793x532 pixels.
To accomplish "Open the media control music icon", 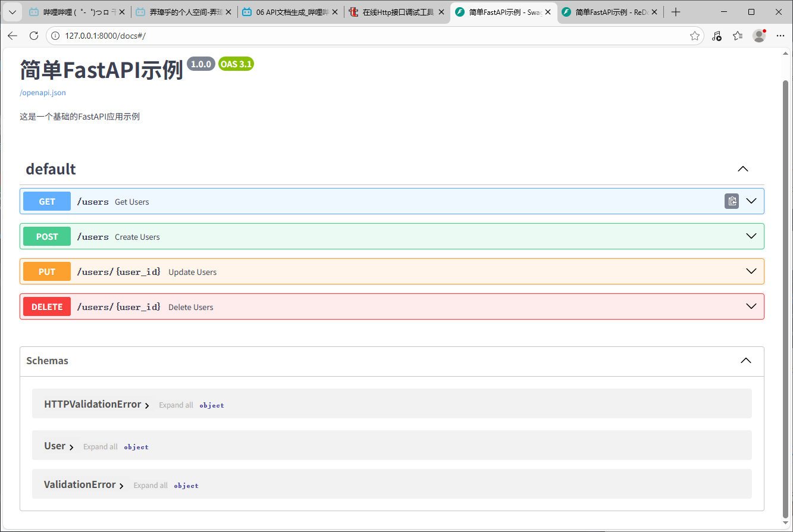I will coord(717,36).
